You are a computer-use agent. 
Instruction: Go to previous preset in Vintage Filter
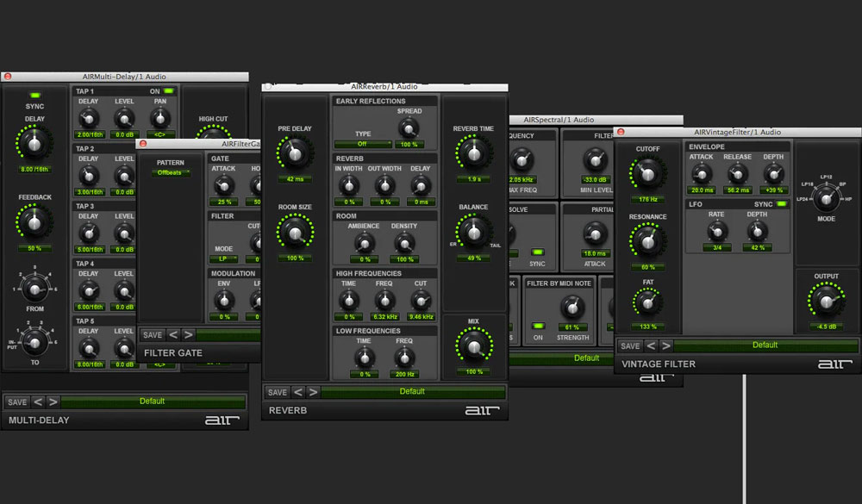[x=651, y=345]
